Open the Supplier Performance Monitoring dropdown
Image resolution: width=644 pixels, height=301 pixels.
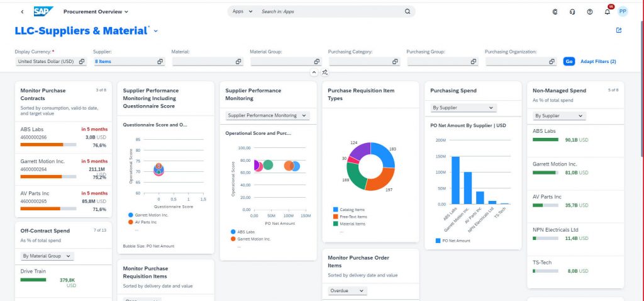[x=267, y=115]
